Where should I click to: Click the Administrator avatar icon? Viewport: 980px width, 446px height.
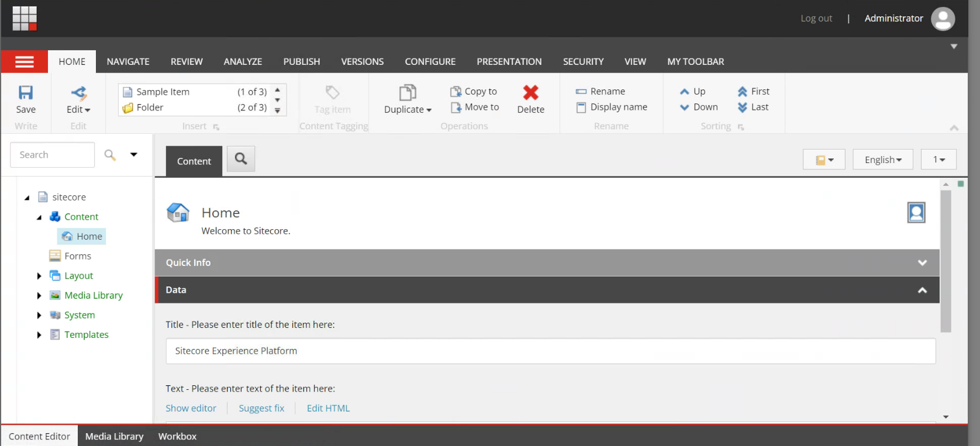943,19
